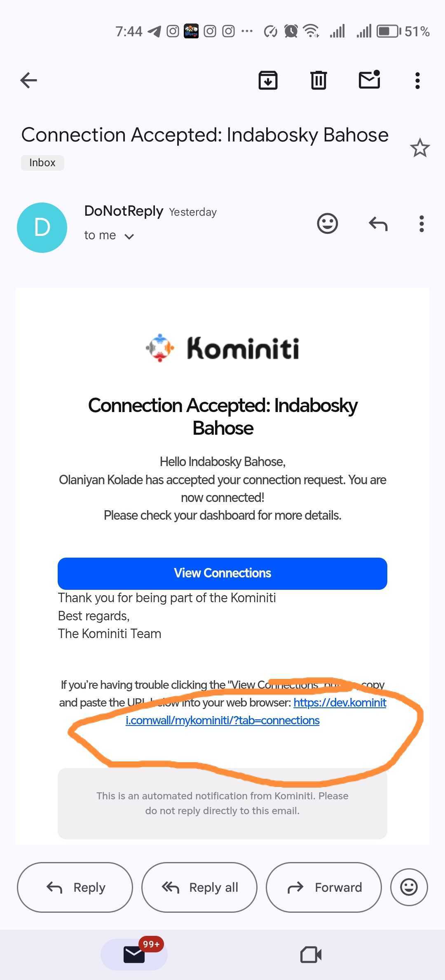Tap the Forward button
445x980 pixels.
(x=324, y=887)
